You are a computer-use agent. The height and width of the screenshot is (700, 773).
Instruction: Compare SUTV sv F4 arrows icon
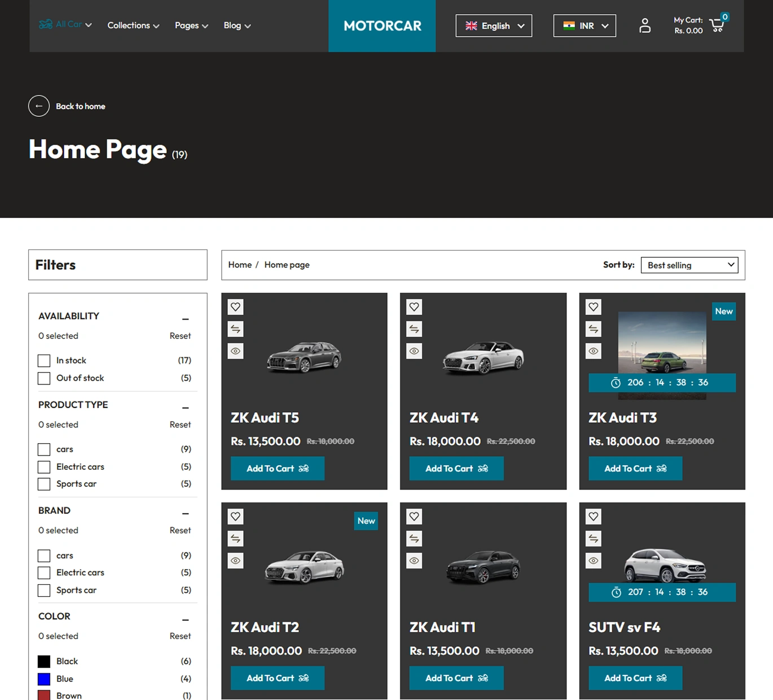point(594,539)
